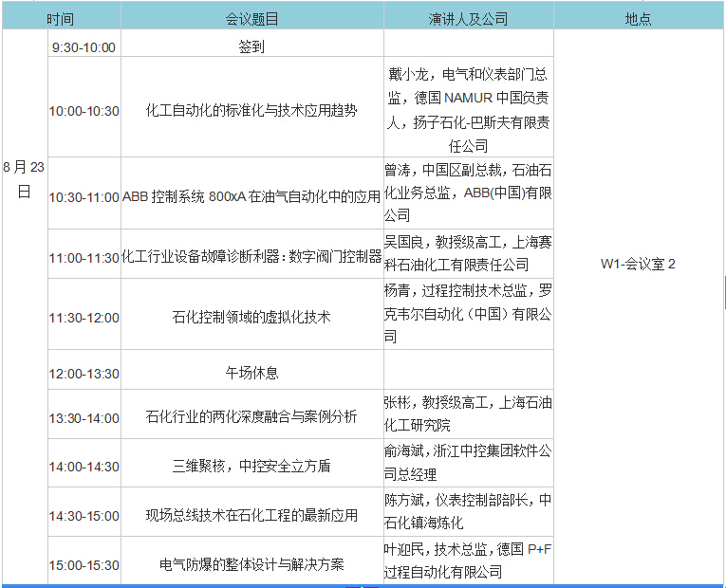Click the 叶迎民 speaker cell
This screenshot has height=588, width=726.
468,560
